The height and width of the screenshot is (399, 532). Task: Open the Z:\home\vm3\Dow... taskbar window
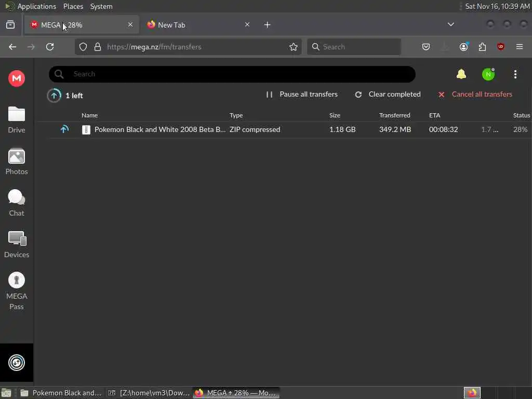coord(149,393)
